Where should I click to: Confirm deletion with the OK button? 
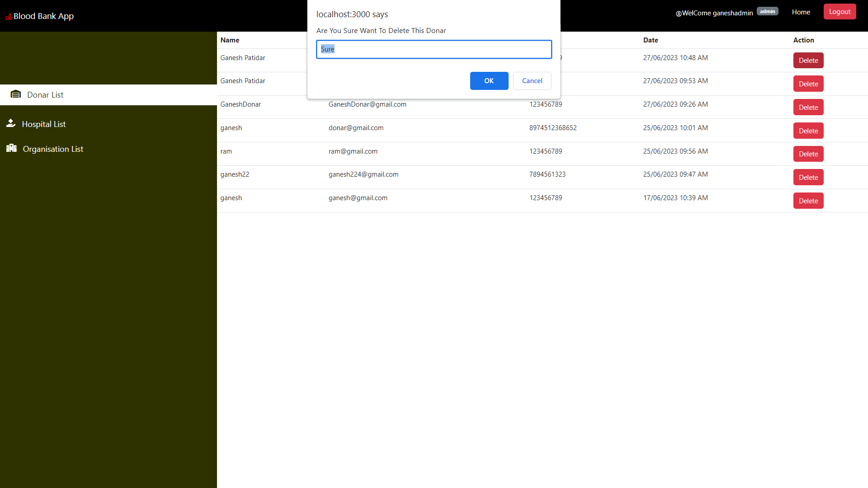coord(489,80)
